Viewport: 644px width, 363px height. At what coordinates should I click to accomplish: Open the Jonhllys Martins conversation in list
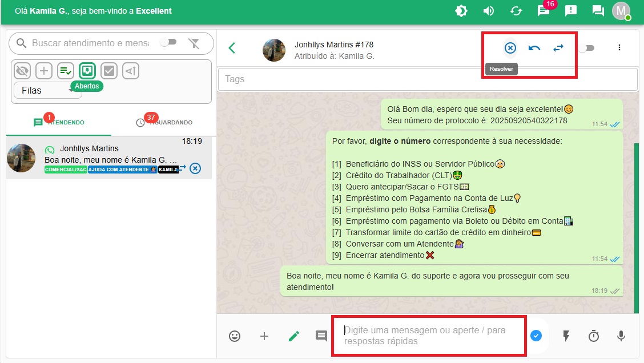[108, 158]
